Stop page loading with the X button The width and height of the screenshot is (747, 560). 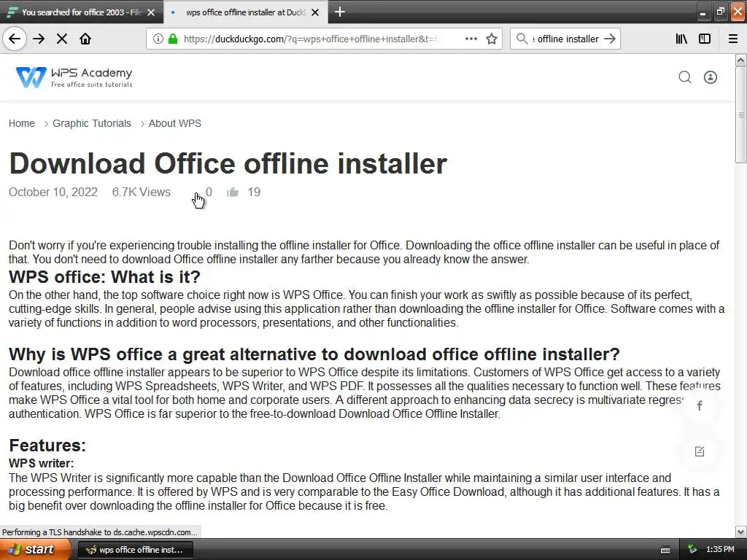62,39
